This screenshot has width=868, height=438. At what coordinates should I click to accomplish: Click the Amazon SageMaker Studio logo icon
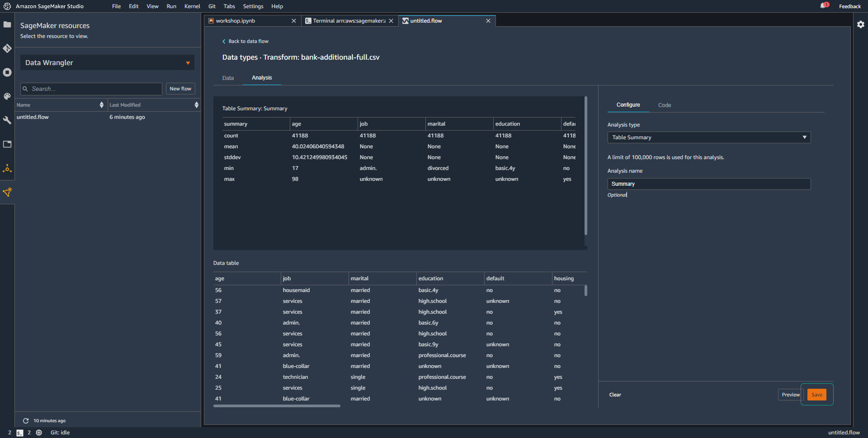point(7,6)
